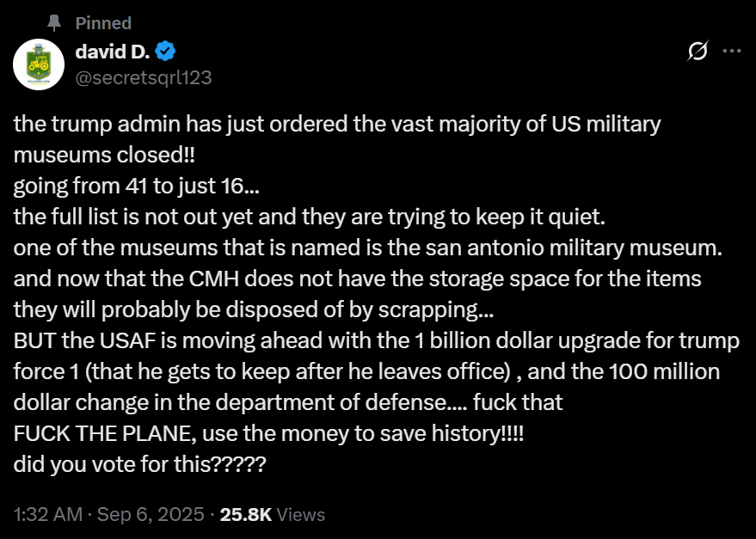
Task: Open Grok explain icon on post
Action: click(698, 52)
